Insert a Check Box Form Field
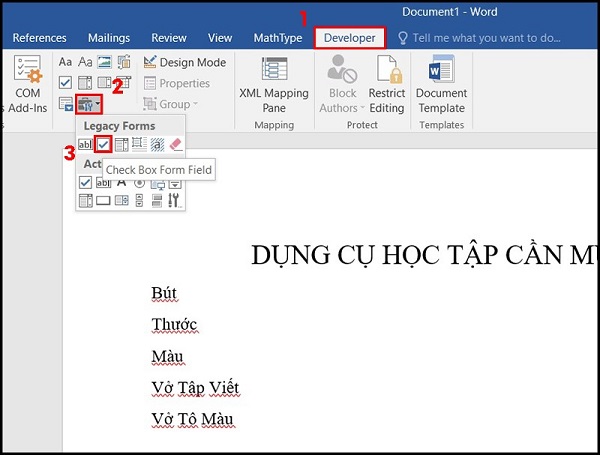Image resolution: width=600 pixels, height=455 pixels. click(x=103, y=144)
